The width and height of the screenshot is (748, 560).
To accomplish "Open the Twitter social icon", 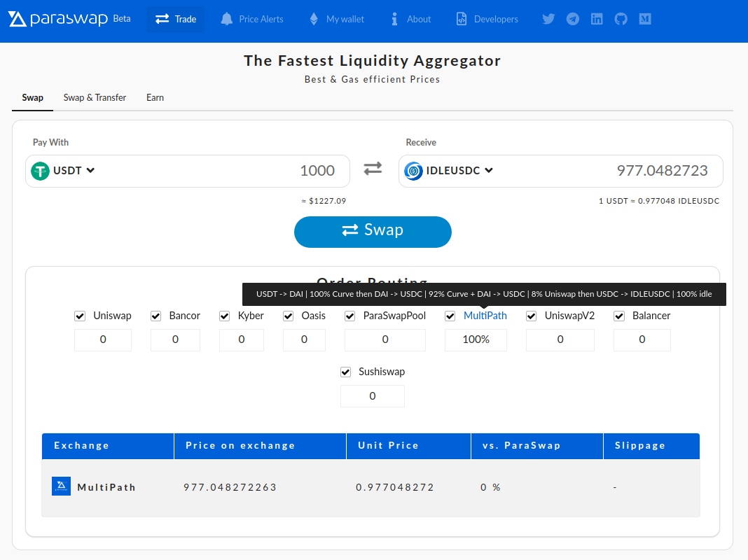I will click(548, 19).
